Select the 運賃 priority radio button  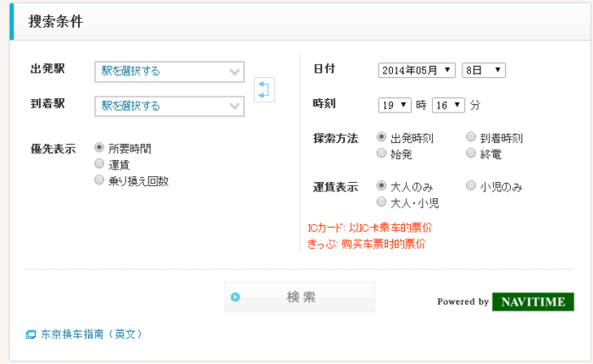pos(100,164)
